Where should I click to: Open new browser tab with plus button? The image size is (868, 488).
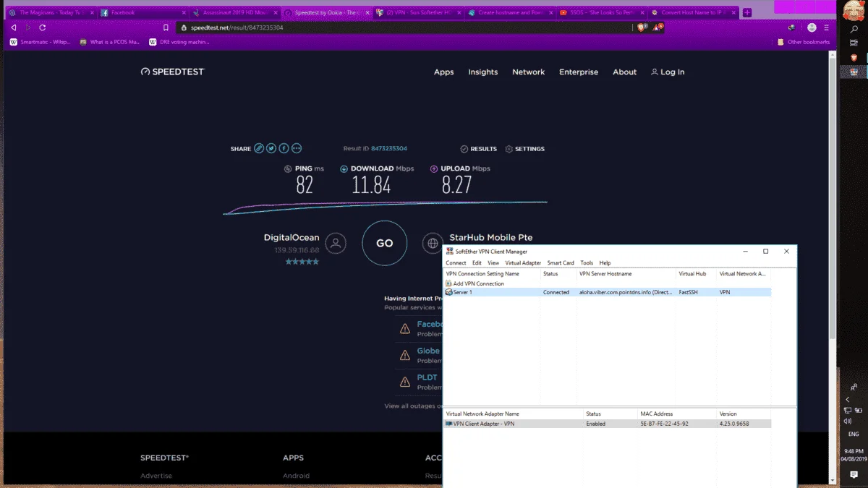pyautogui.click(x=747, y=12)
